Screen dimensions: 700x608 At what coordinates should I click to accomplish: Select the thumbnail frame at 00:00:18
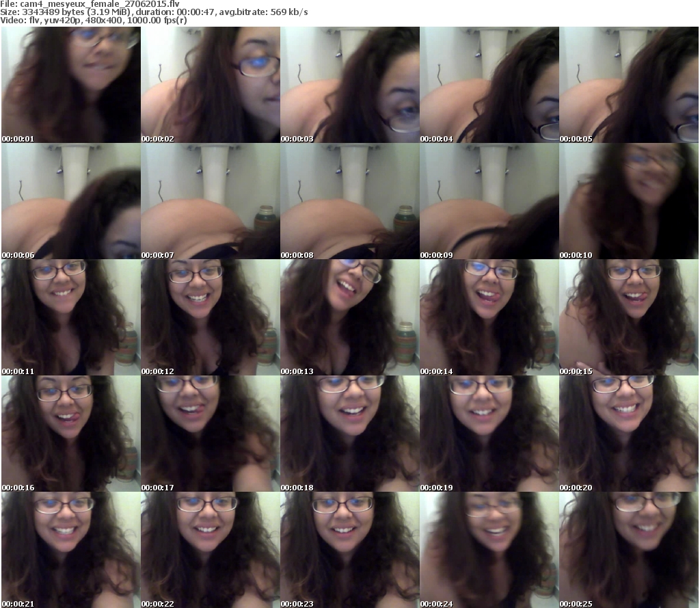(x=350, y=434)
